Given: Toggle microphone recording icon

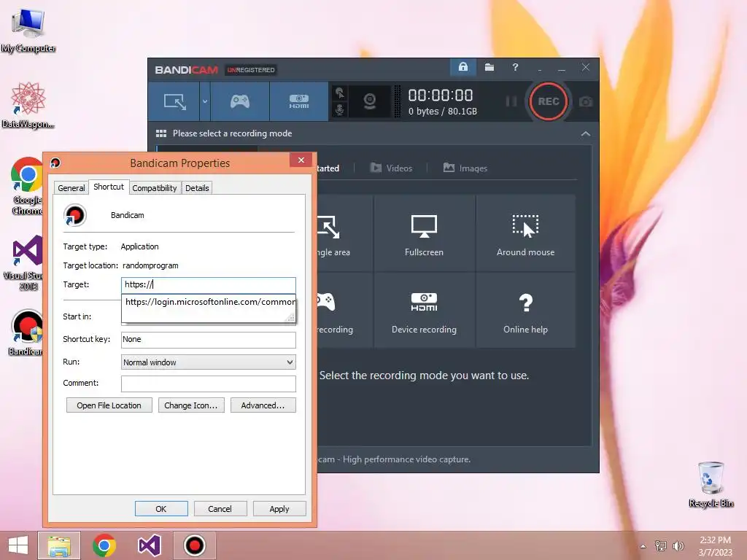Looking at the screenshot, I should 340,109.
